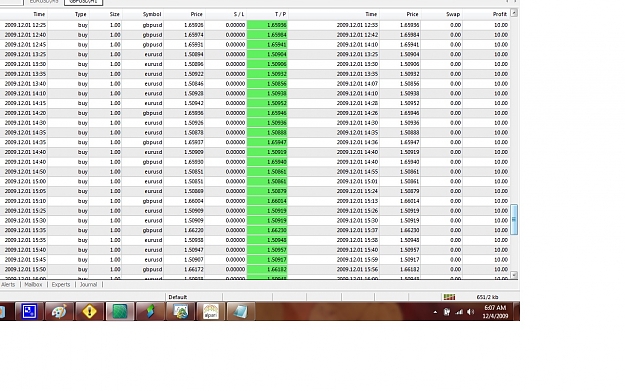Open the clock showing 6:07 AM
625x391 pixels.
click(495, 312)
